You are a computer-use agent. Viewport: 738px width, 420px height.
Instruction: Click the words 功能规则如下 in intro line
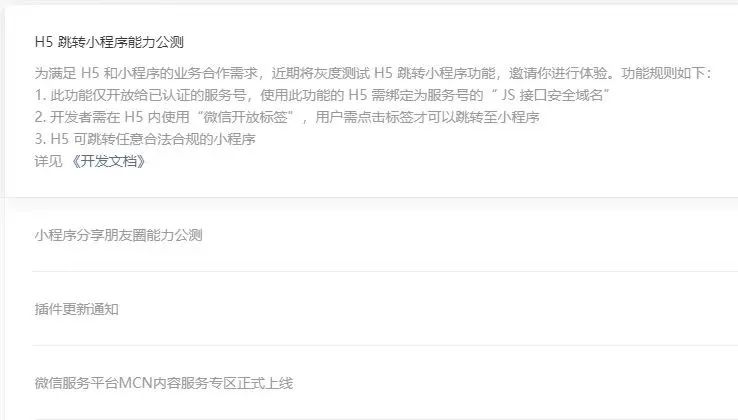(x=663, y=73)
